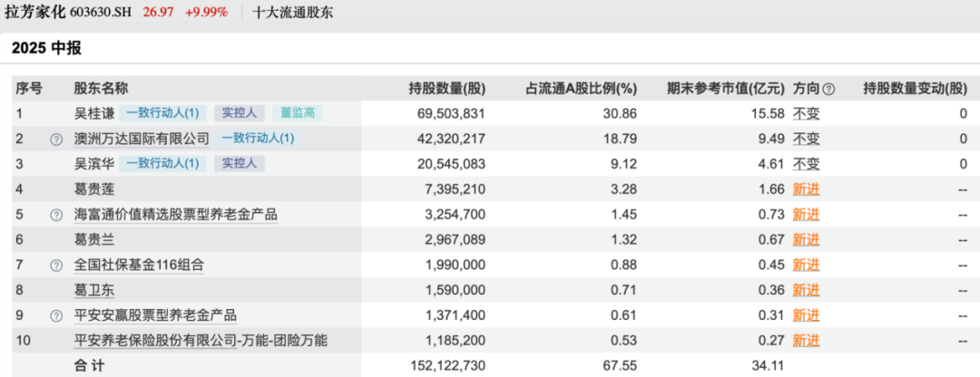
Task: Open 一致行动人(1) tag for 澳洲万达国际有限公司
Action: [258, 140]
